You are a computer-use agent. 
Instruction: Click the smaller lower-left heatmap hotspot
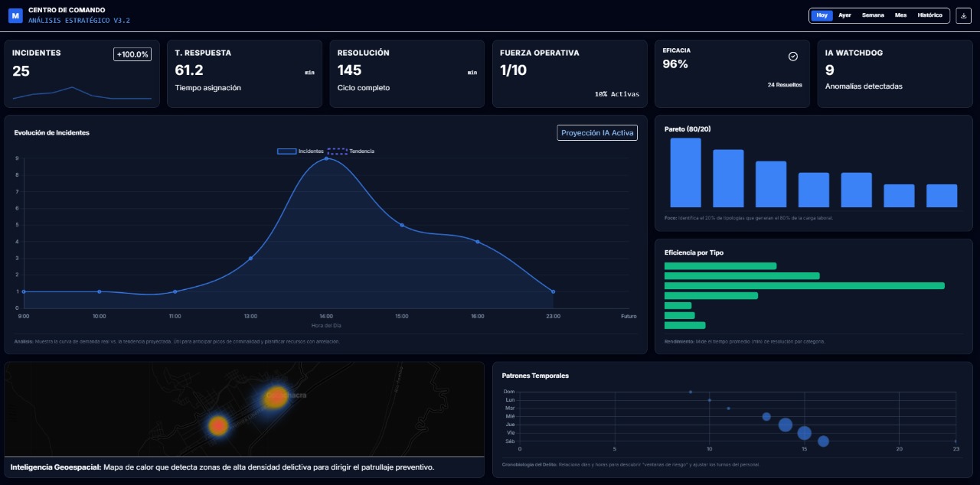[218, 425]
